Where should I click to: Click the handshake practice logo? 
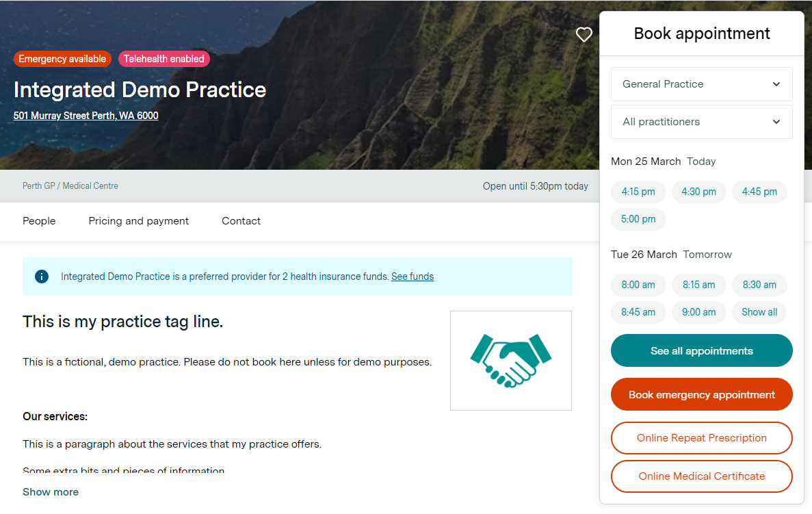(510, 361)
